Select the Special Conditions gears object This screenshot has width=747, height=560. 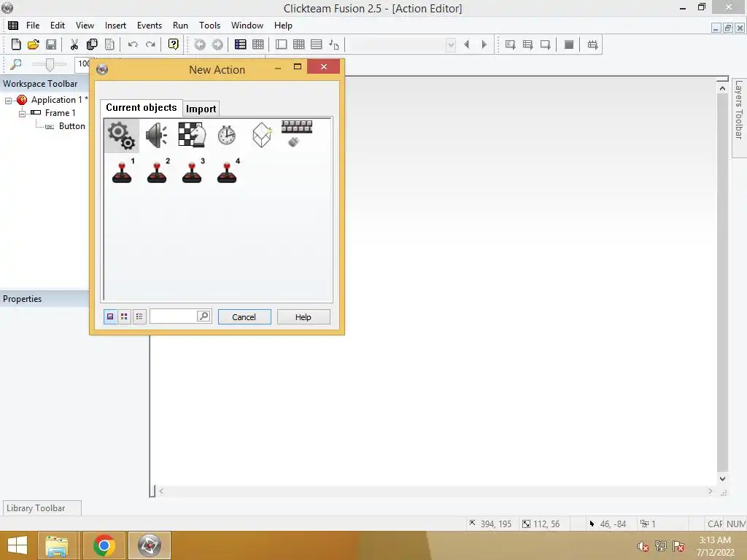click(x=122, y=136)
